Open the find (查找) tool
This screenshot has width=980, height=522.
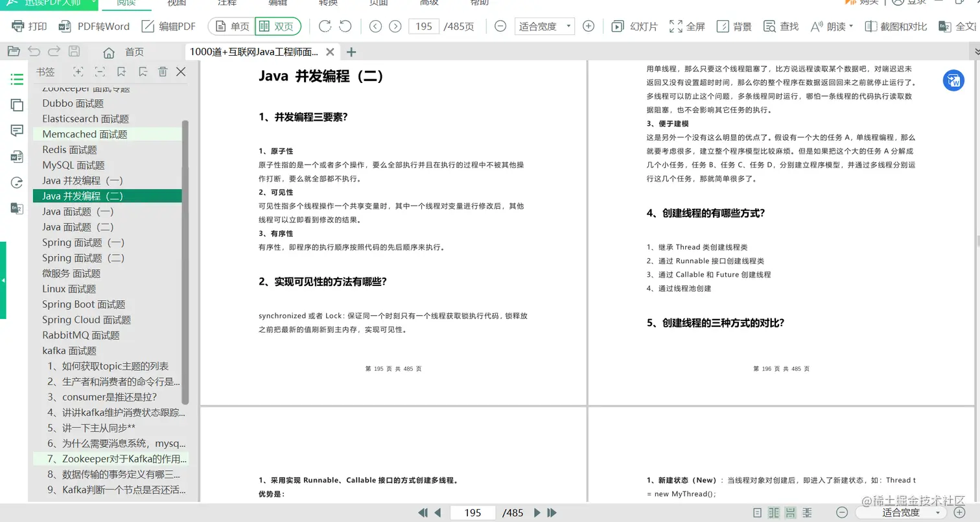tap(781, 27)
